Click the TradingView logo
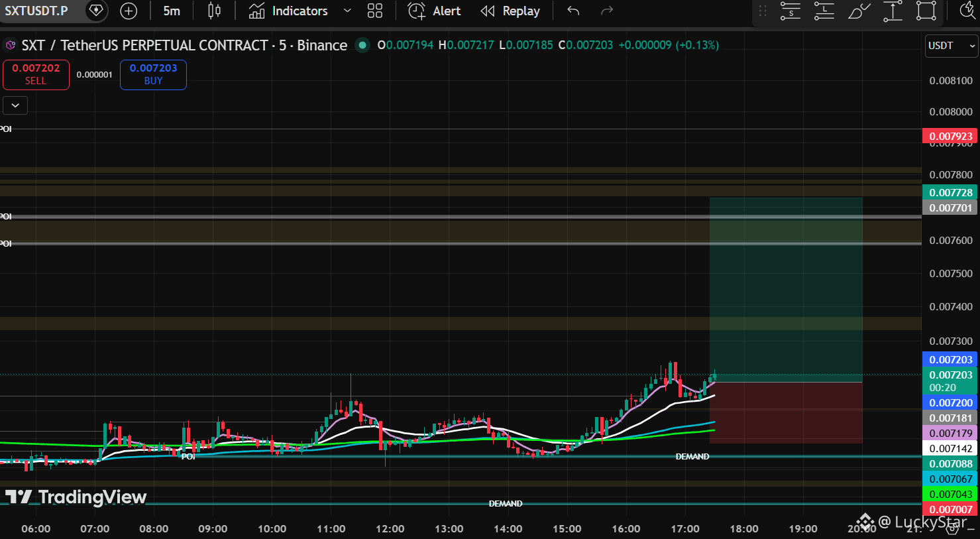This screenshot has height=539, width=980. (76, 497)
